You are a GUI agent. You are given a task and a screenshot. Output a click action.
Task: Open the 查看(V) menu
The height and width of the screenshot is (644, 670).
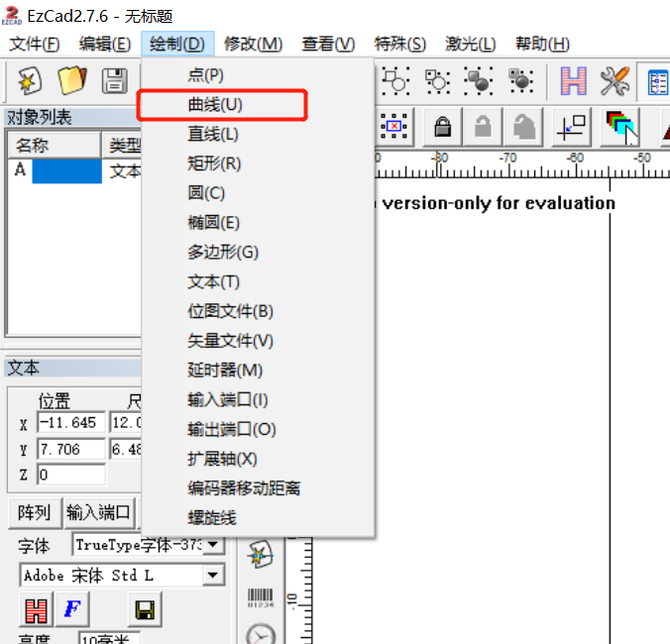tap(328, 44)
